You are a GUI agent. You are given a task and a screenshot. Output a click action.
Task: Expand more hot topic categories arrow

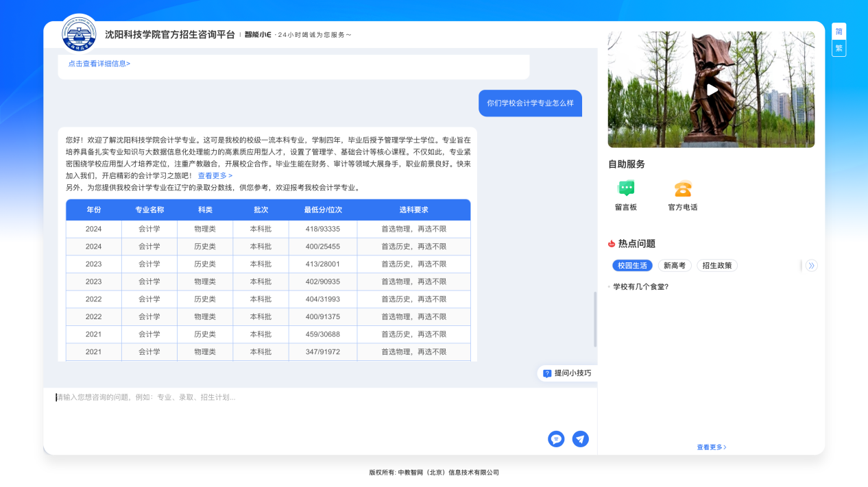811,266
